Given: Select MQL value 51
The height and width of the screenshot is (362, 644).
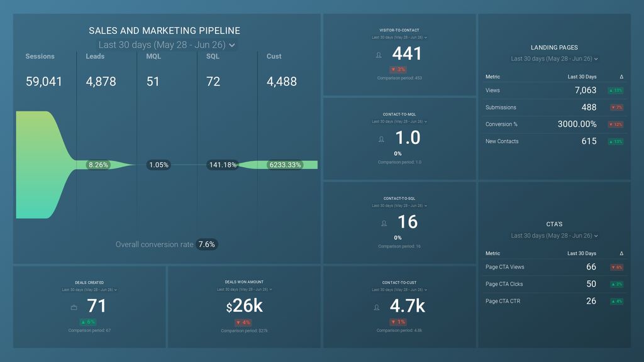Looking at the screenshot, I should (153, 82).
